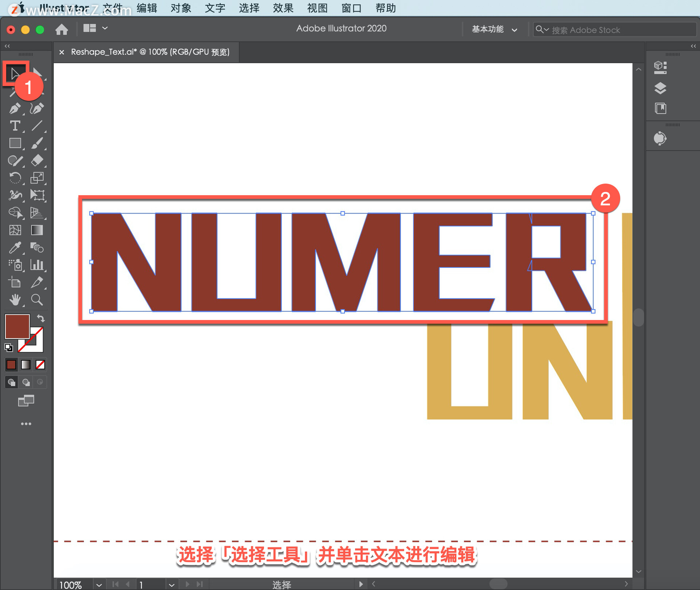Select the Rectangle tool

click(x=15, y=143)
